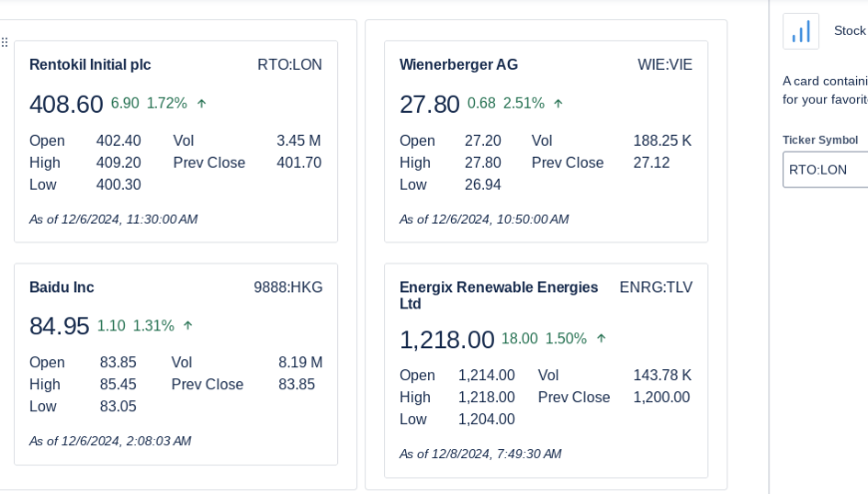Screen dimensions: 868x494
Task: Click the up arrow beside Baidu's 1.31%
Action: [x=188, y=325]
